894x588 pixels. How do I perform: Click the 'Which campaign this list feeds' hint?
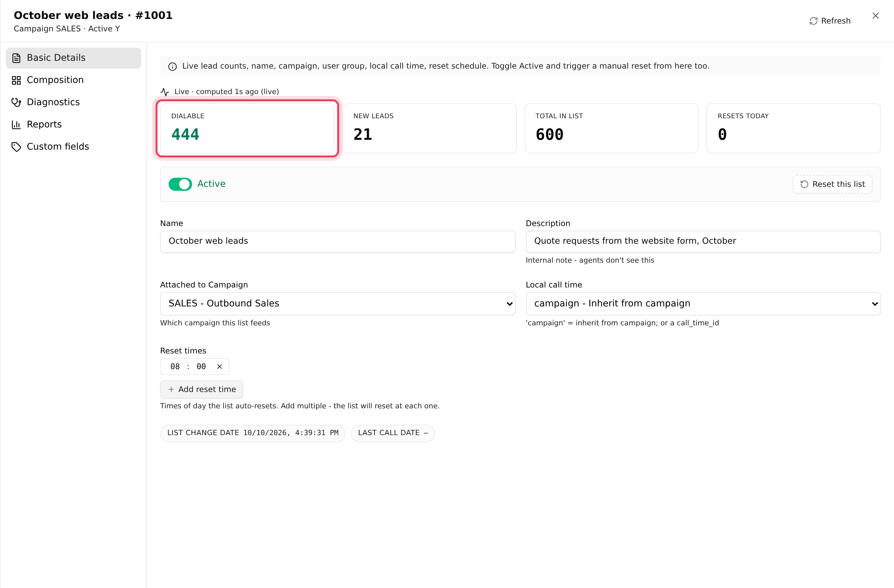215,323
